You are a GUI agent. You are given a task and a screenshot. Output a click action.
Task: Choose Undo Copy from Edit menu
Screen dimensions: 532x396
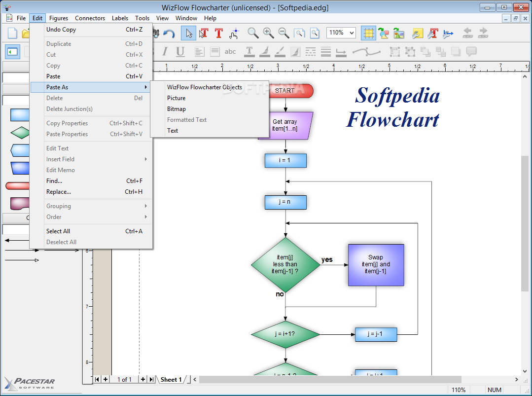(91, 30)
